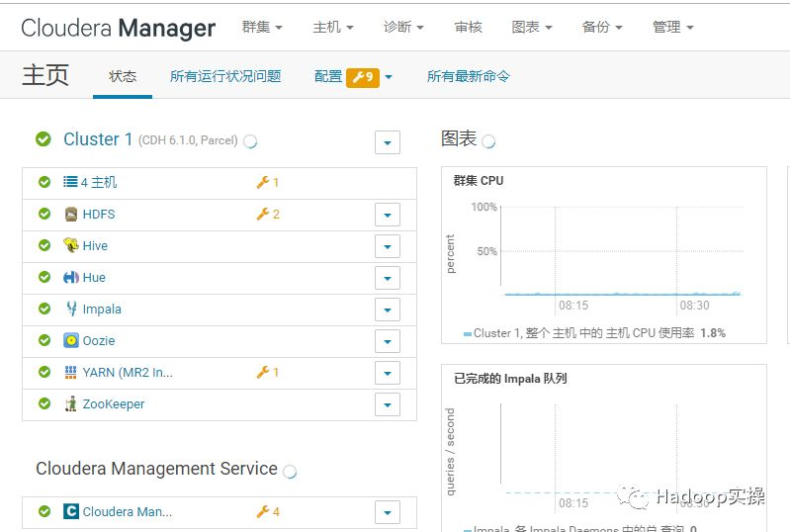Viewport: 790px width, 532px height.
Task: Open the 群集 CPU chart title
Action: (x=479, y=180)
